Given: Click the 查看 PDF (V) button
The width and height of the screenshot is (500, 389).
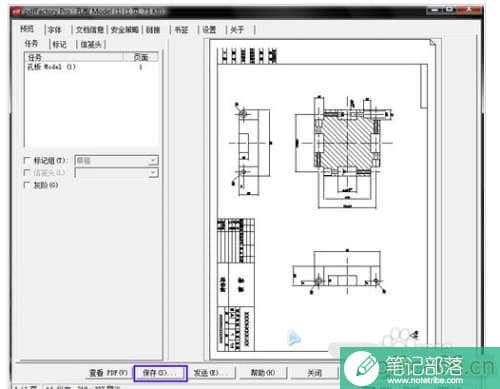Looking at the screenshot, I should pyautogui.click(x=108, y=373).
